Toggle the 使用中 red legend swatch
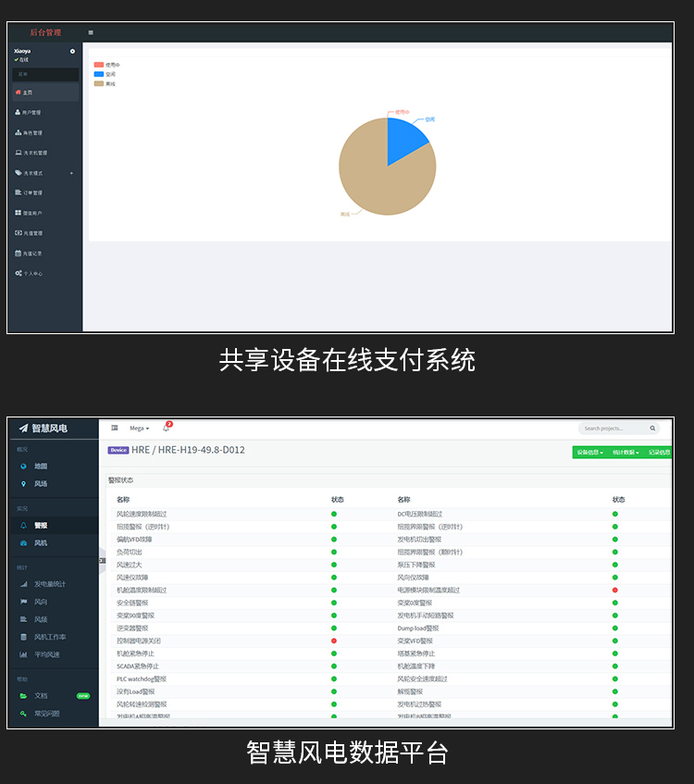This screenshot has height=784, width=694. (x=99, y=65)
